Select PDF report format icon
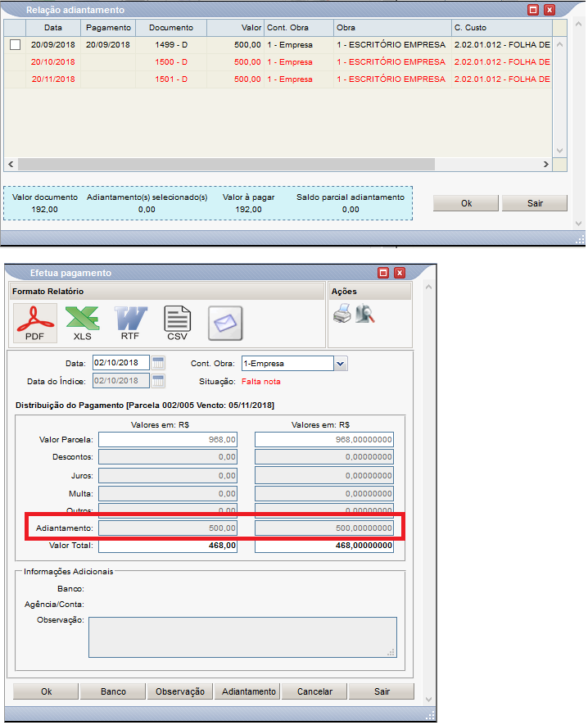The height and width of the screenshot is (725, 588). pos(34,324)
